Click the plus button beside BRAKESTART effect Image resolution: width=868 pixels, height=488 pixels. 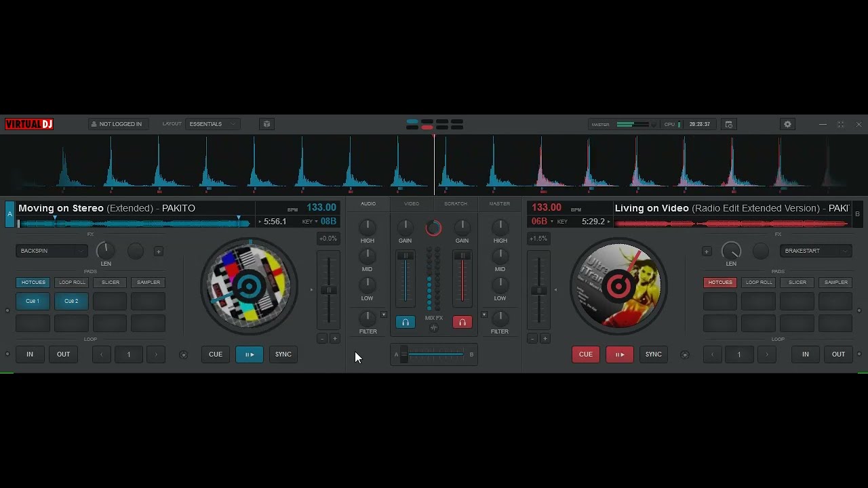[707, 251]
